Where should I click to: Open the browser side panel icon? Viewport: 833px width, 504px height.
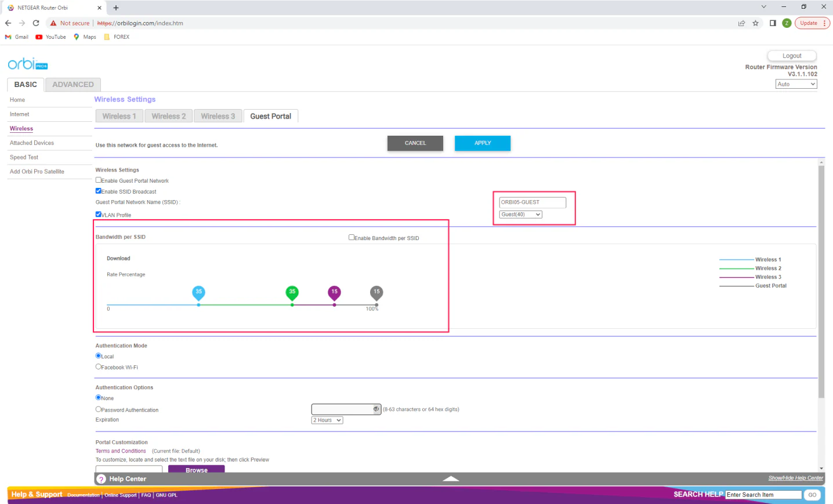[773, 23]
